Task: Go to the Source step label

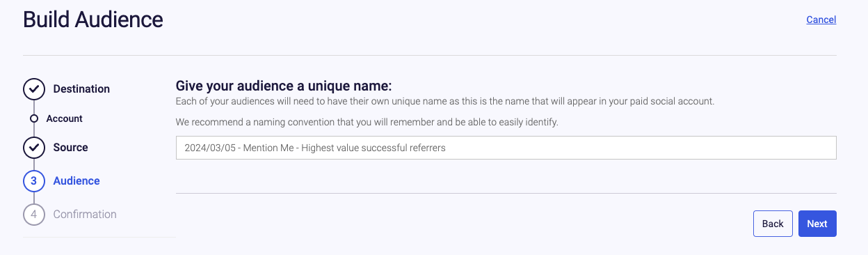Action: tap(71, 148)
